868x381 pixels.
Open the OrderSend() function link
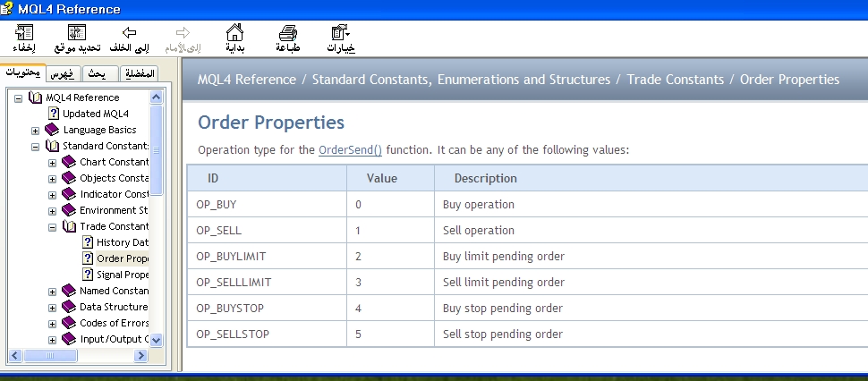tap(350, 149)
